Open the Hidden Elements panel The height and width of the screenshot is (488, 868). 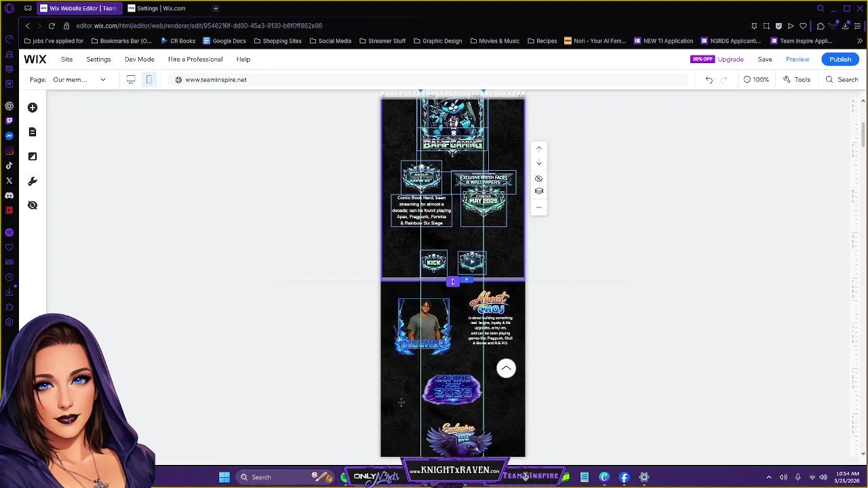pos(33,205)
